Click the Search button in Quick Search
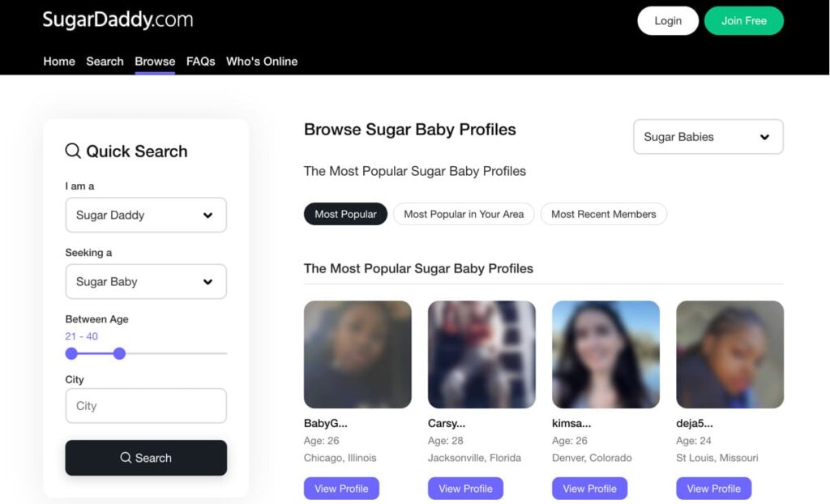 pyautogui.click(x=146, y=458)
